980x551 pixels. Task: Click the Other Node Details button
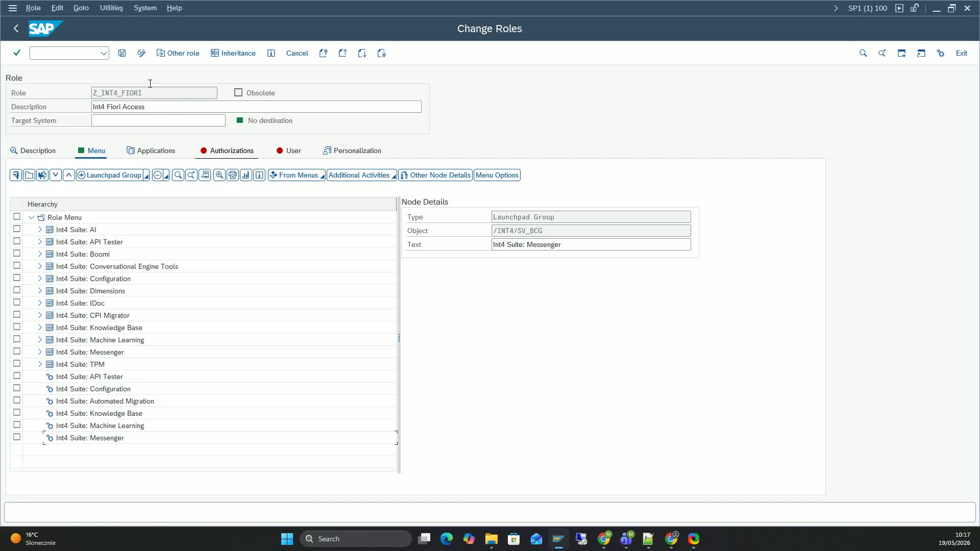tap(435, 175)
